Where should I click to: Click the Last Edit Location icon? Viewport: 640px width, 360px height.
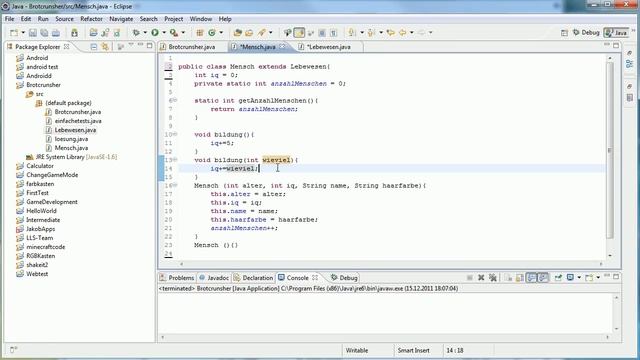point(391,33)
